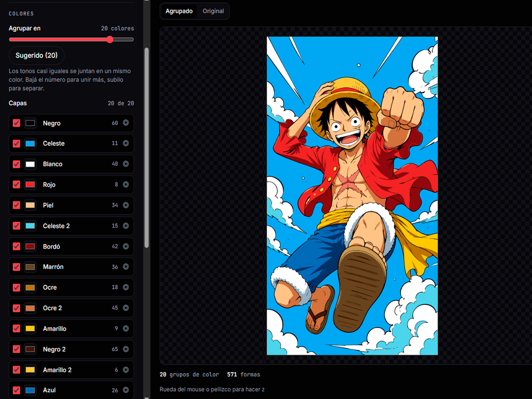Open the yellow swatch of the Amarillo layer
532x399 pixels.
coord(30,329)
